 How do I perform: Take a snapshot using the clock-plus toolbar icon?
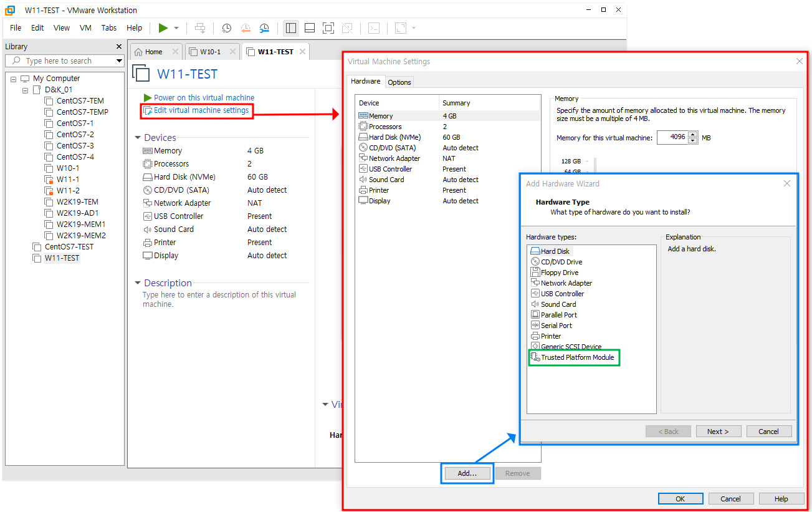[x=227, y=28]
